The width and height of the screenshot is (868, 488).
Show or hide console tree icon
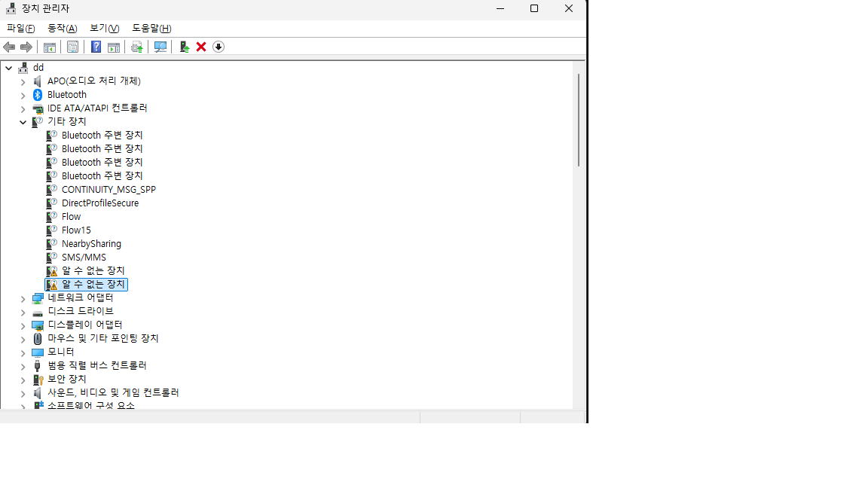coord(49,47)
